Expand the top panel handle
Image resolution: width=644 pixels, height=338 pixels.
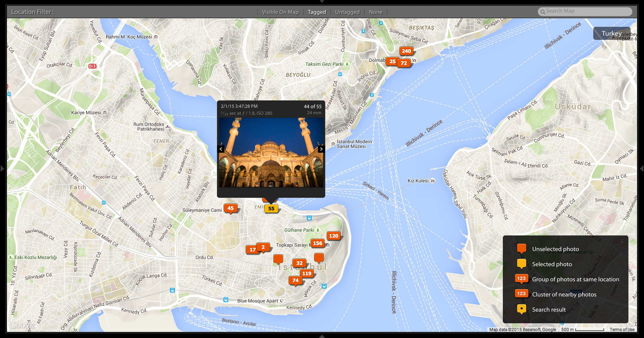click(x=322, y=2)
